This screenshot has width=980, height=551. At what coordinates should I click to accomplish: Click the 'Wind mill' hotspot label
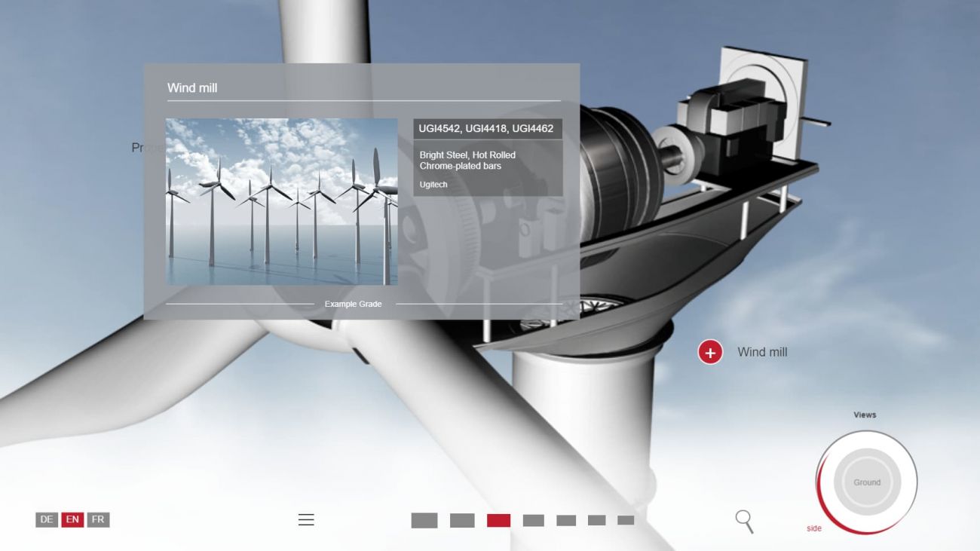(x=762, y=352)
